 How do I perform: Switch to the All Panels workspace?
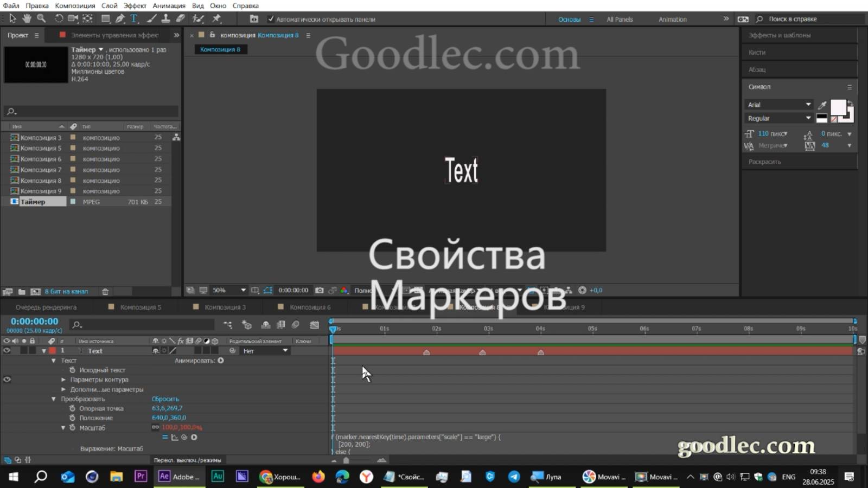click(x=620, y=19)
